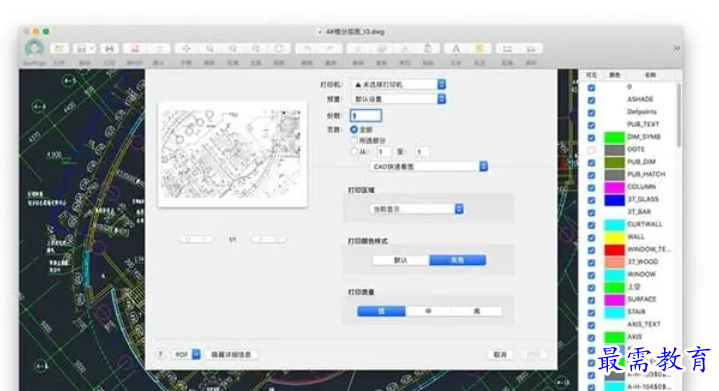Click the floppy-disk save icon
Image resolution: width=719 pixels, height=391 pixels.
pyautogui.click(x=81, y=49)
